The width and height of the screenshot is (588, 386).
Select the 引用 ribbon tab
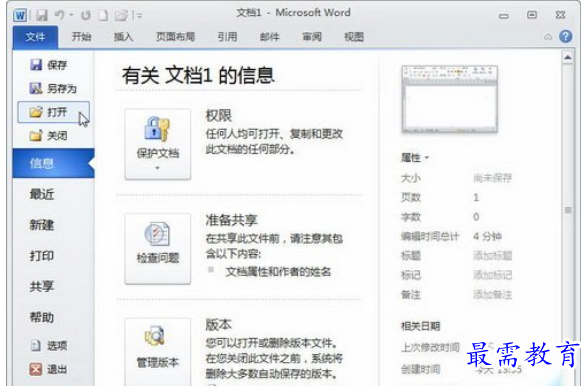[228, 37]
